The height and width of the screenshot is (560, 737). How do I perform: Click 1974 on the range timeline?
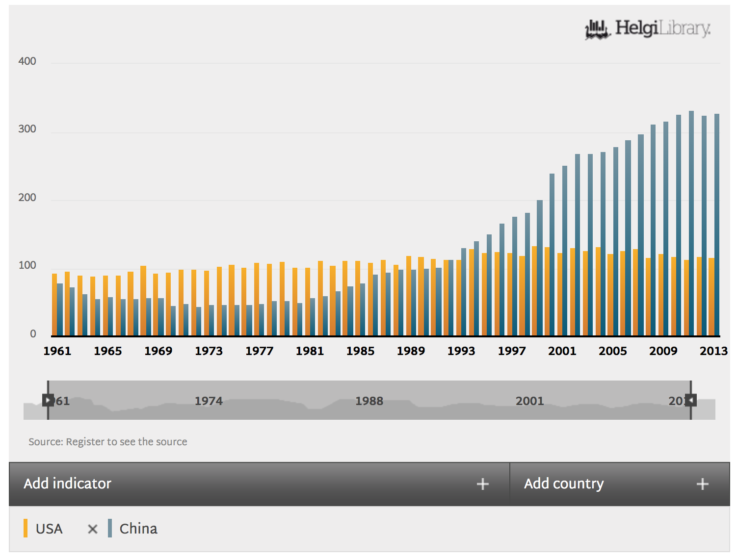tap(209, 401)
